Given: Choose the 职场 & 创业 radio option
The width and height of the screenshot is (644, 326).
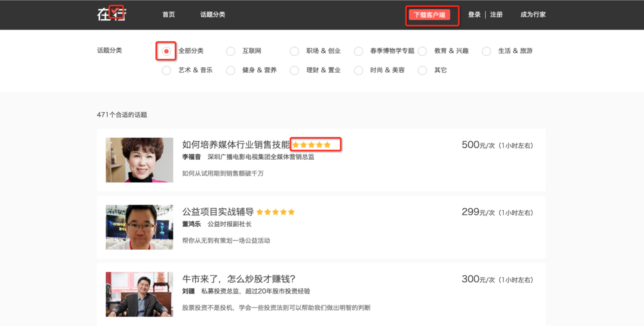Looking at the screenshot, I should click(x=294, y=51).
